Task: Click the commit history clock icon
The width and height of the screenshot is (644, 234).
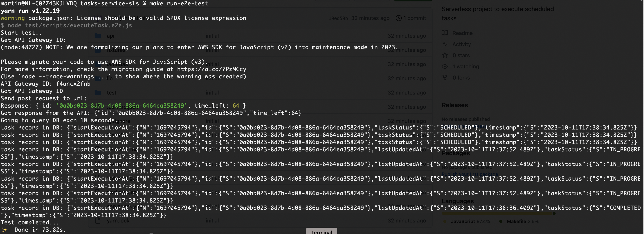Action: 399,18
